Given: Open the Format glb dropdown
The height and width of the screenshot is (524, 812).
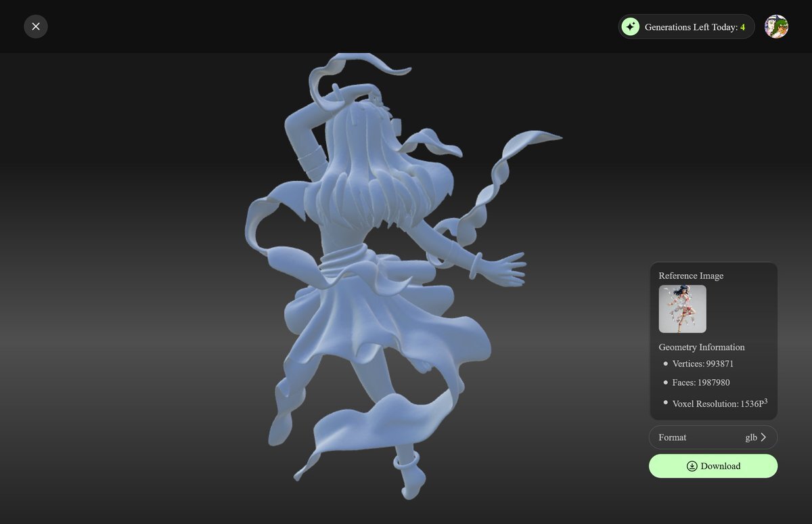Looking at the screenshot, I should [713, 437].
